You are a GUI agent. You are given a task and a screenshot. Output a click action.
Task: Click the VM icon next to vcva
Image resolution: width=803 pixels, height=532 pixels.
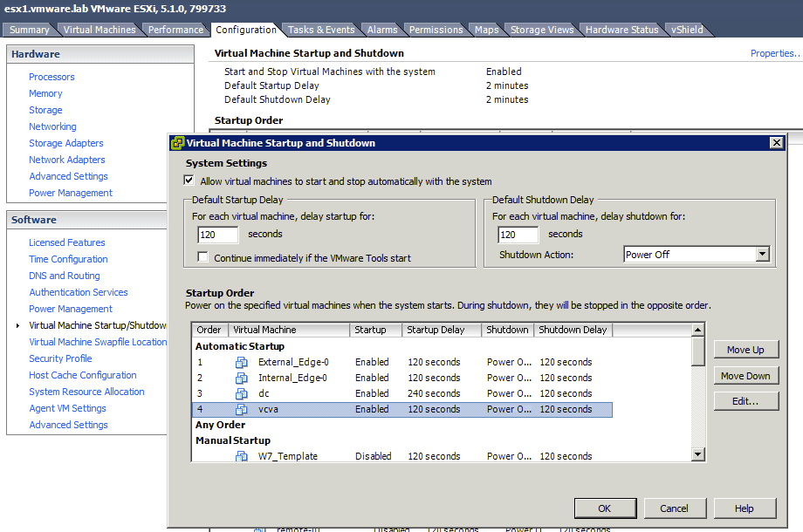[x=242, y=409]
